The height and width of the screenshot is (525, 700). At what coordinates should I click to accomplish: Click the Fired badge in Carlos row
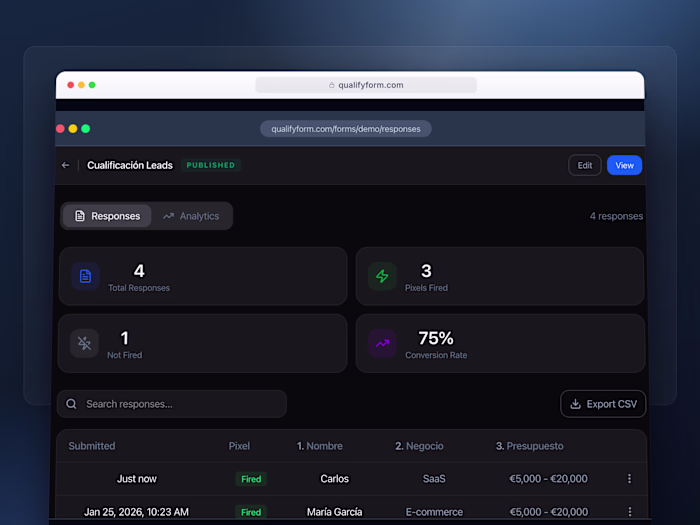point(251,479)
